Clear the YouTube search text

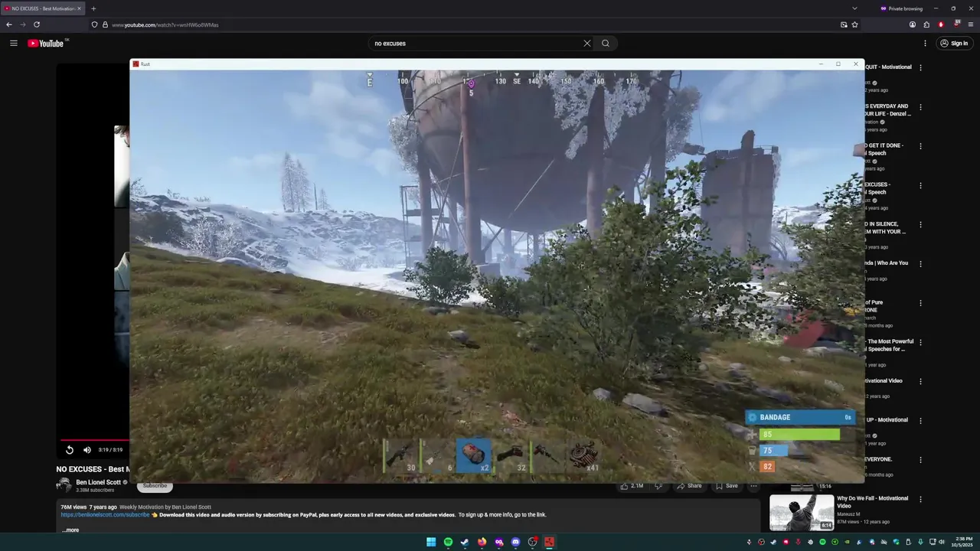tap(587, 43)
